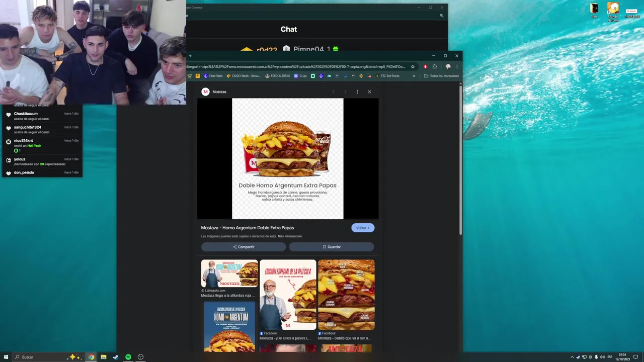644x362 pixels.
Task: Open Chrome from the taskbar
Action: (x=92, y=357)
